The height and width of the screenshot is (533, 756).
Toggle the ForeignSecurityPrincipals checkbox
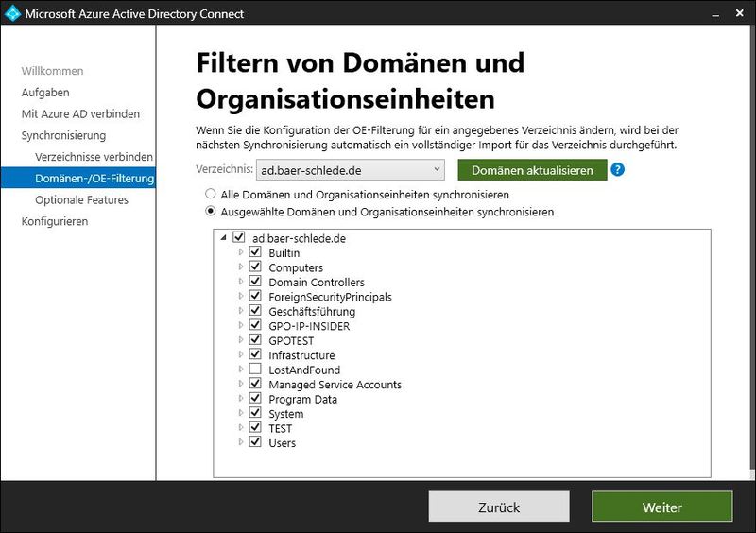coord(255,296)
